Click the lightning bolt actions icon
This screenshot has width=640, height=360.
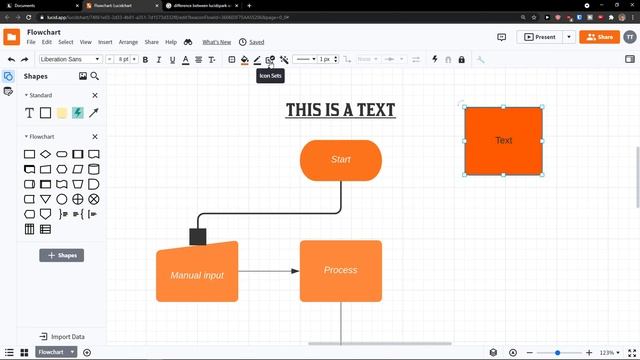click(x=435, y=59)
